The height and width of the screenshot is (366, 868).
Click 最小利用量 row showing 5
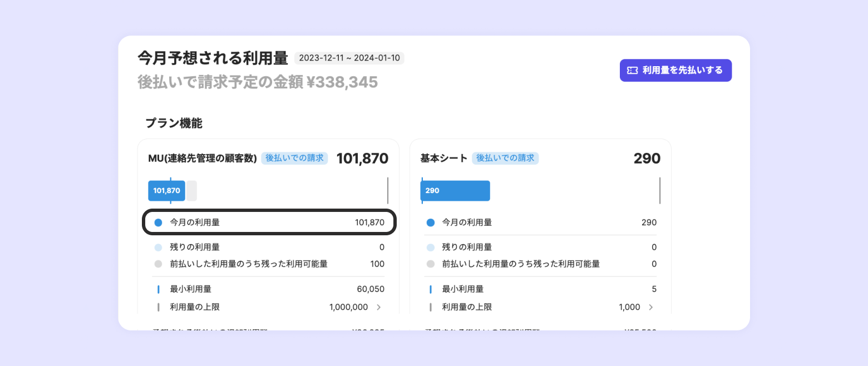click(x=541, y=289)
